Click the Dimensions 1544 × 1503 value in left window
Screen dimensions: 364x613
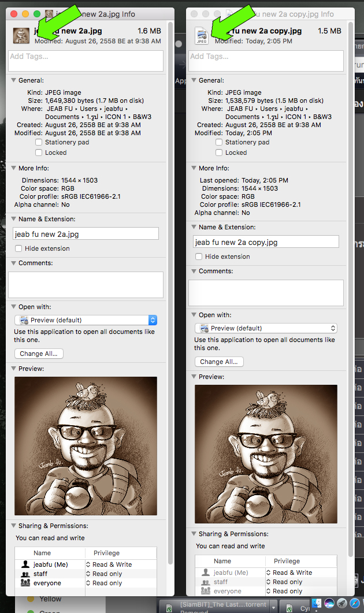(79, 181)
